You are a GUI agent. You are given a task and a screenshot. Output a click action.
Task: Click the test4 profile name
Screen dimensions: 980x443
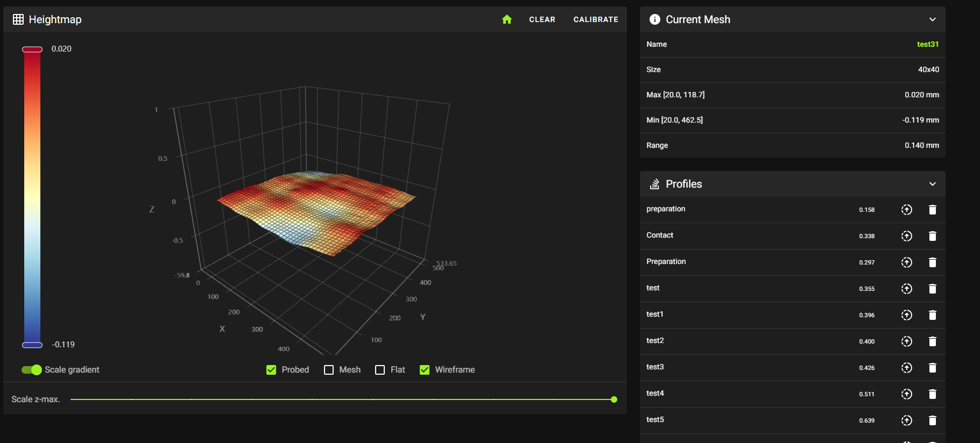(x=655, y=393)
